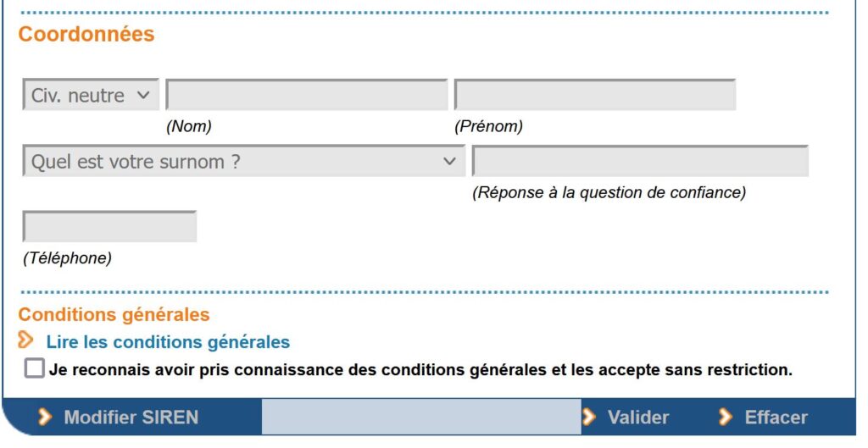This screenshot has height=448, width=868.
Task: Click the orange arrow before Lire les conditions
Action: pyautogui.click(x=27, y=341)
